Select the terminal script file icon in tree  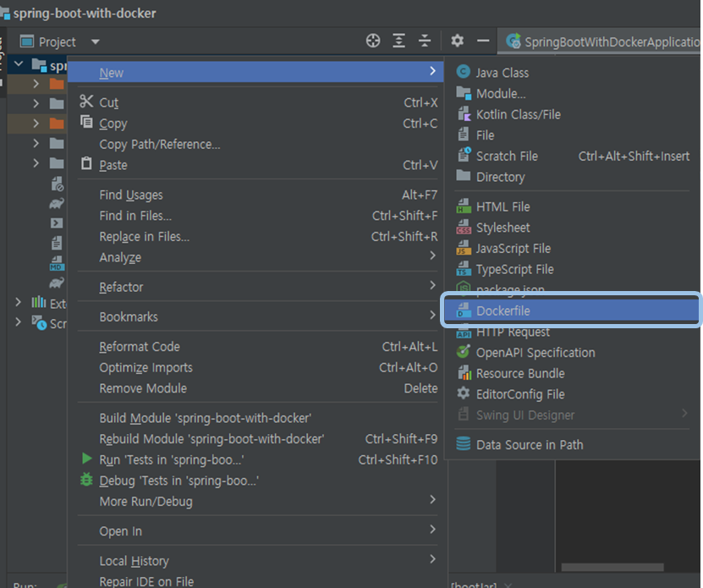57,223
